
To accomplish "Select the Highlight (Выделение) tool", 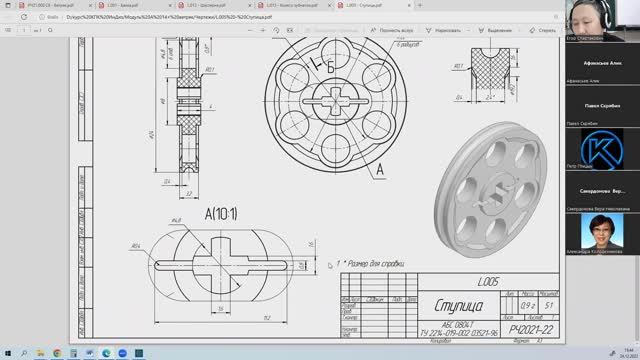I will 495,30.
